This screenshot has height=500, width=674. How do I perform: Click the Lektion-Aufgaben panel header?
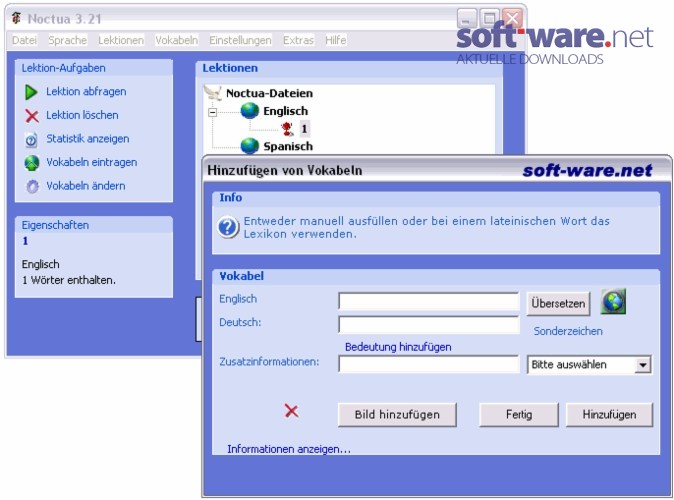[94, 68]
